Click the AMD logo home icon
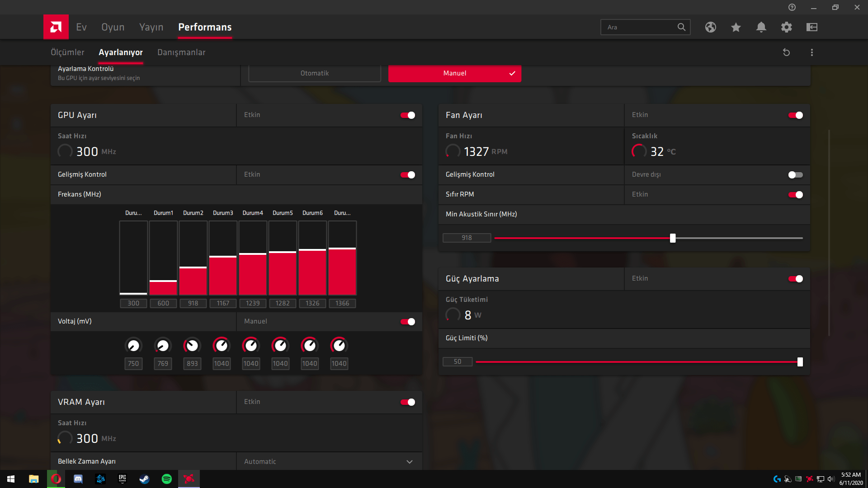 pos(56,27)
